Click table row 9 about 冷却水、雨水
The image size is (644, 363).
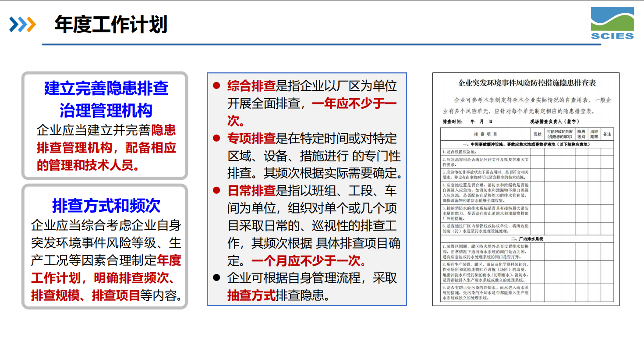click(x=527, y=292)
